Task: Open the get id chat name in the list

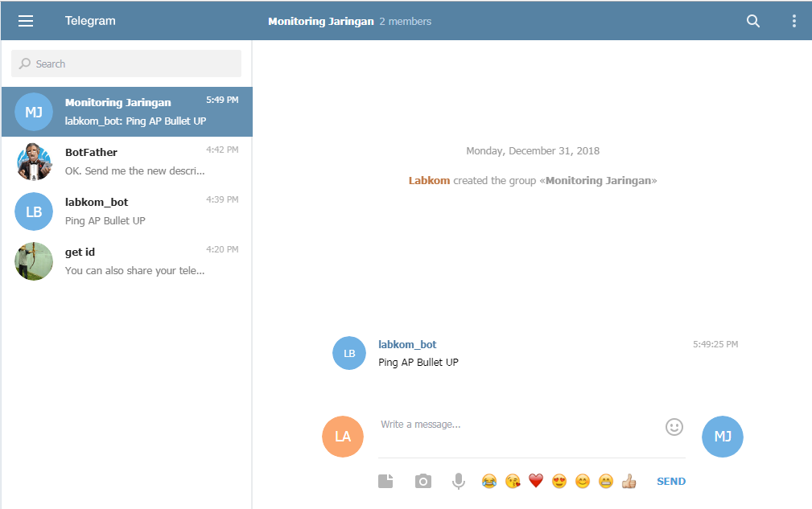Action: coord(80,252)
